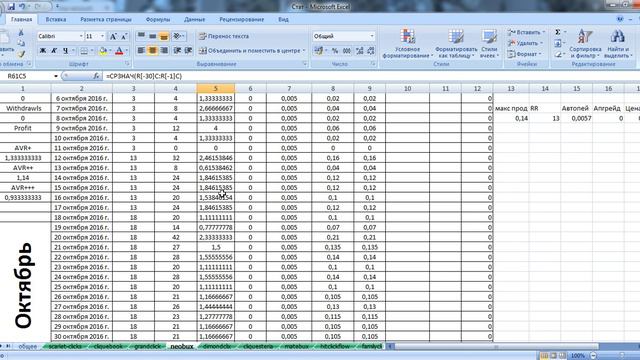The height and width of the screenshot is (360, 640).
Task: Open the text orientation tool
Action: pos(178,36)
